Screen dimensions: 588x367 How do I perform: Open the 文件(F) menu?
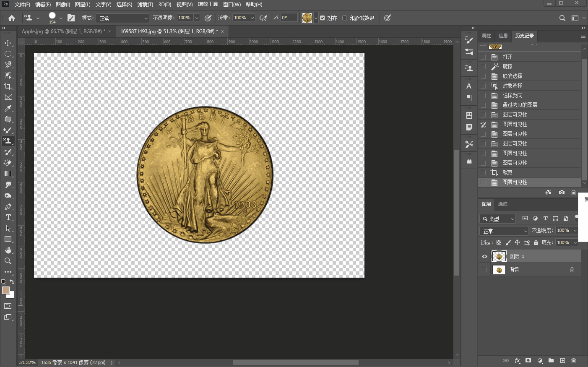point(22,5)
